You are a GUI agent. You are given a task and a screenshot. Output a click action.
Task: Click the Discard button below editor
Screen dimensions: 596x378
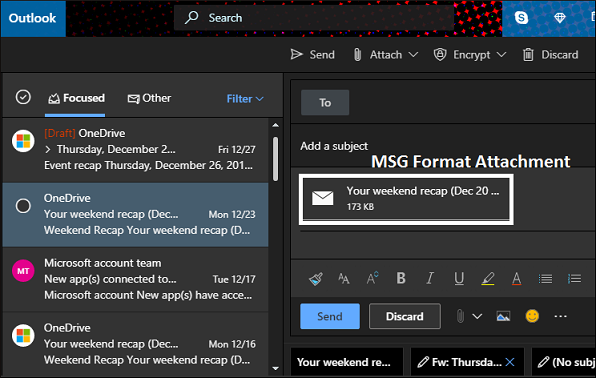coord(405,316)
